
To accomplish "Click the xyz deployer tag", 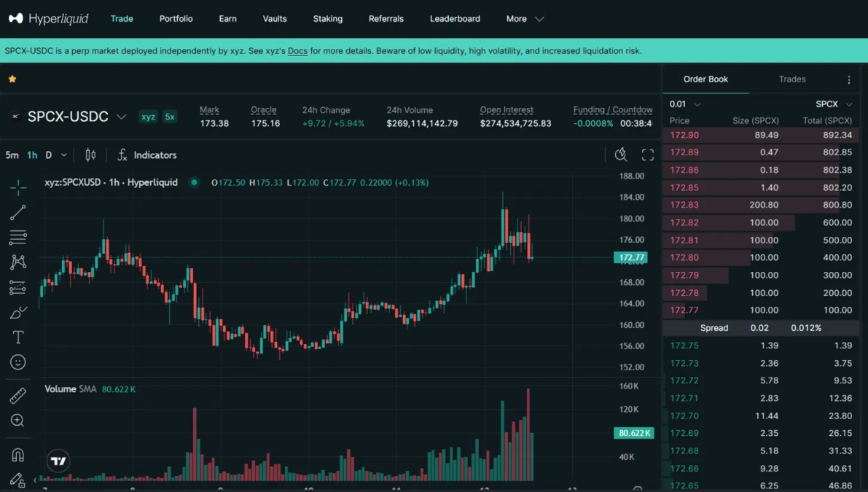I will click(148, 117).
